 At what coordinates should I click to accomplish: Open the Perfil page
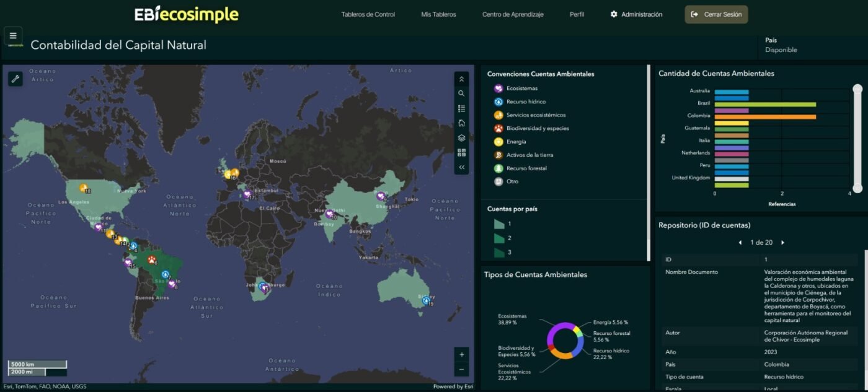pyautogui.click(x=577, y=14)
